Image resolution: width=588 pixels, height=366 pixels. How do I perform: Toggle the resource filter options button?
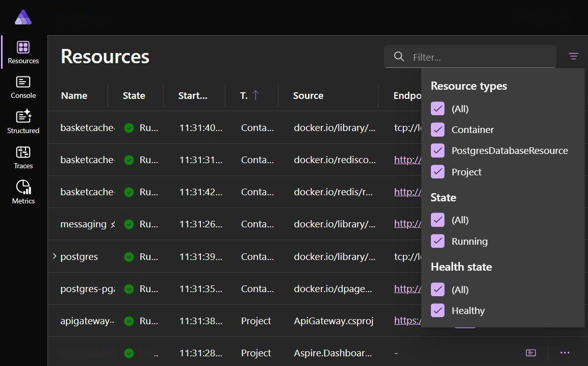pos(573,57)
